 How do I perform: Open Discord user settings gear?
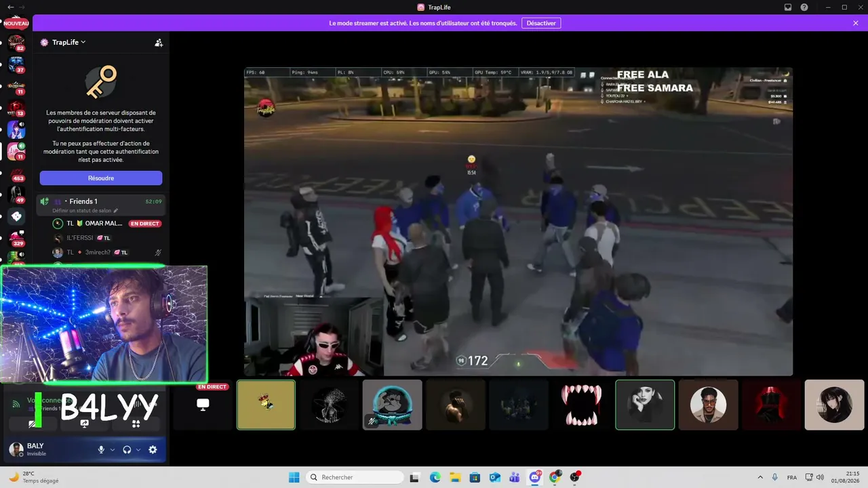click(153, 449)
